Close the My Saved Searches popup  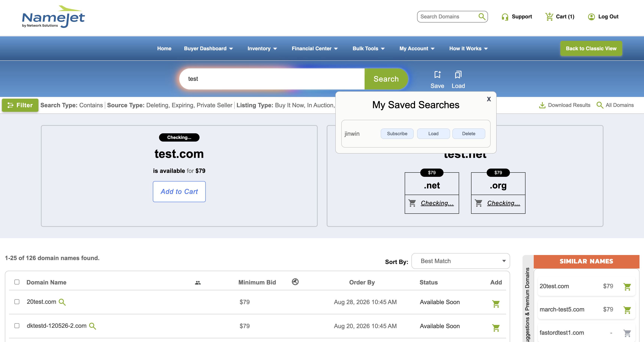pos(489,99)
